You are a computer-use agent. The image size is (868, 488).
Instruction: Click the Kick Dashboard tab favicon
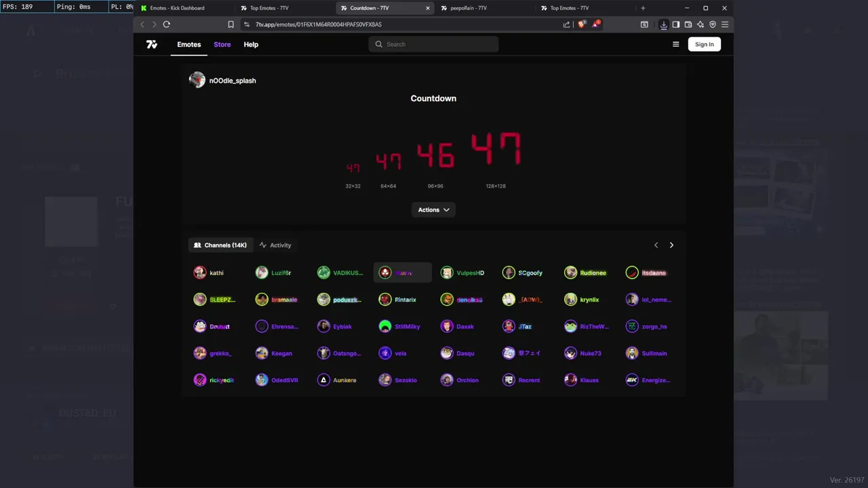[x=144, y=8]
